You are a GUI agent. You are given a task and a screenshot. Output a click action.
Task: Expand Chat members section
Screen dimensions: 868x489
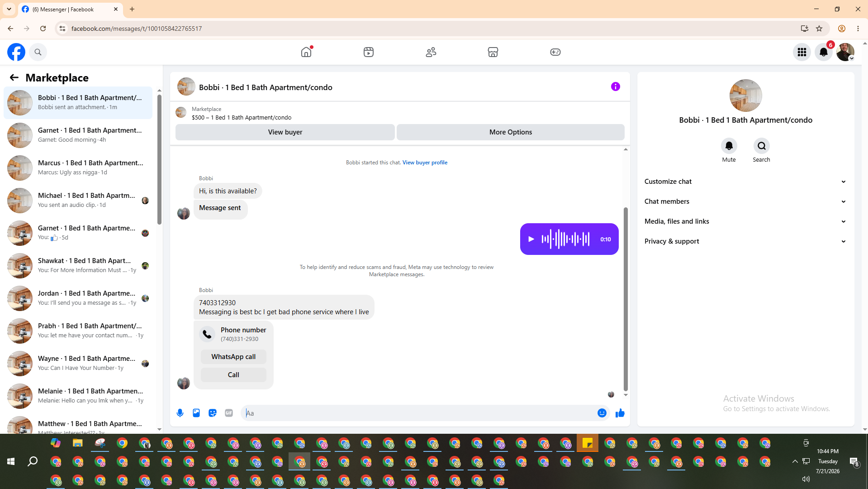pos(745,201)
